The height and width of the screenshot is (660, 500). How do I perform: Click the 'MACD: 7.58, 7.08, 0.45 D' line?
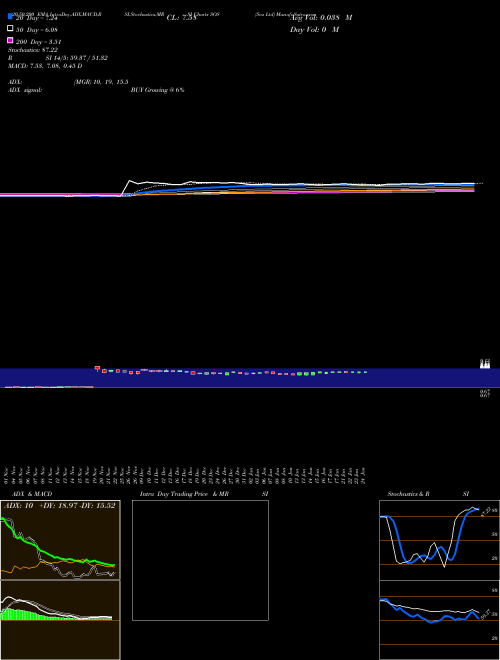[x=45, y=66]
